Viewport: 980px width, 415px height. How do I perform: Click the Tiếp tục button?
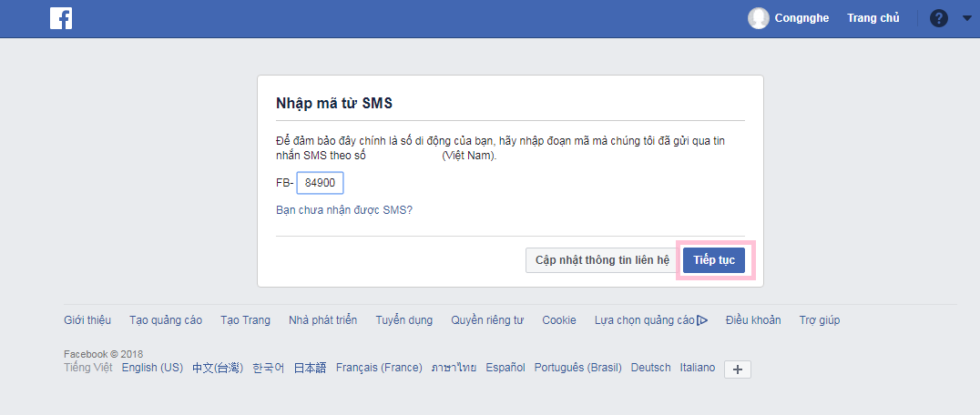click(714, 260)
